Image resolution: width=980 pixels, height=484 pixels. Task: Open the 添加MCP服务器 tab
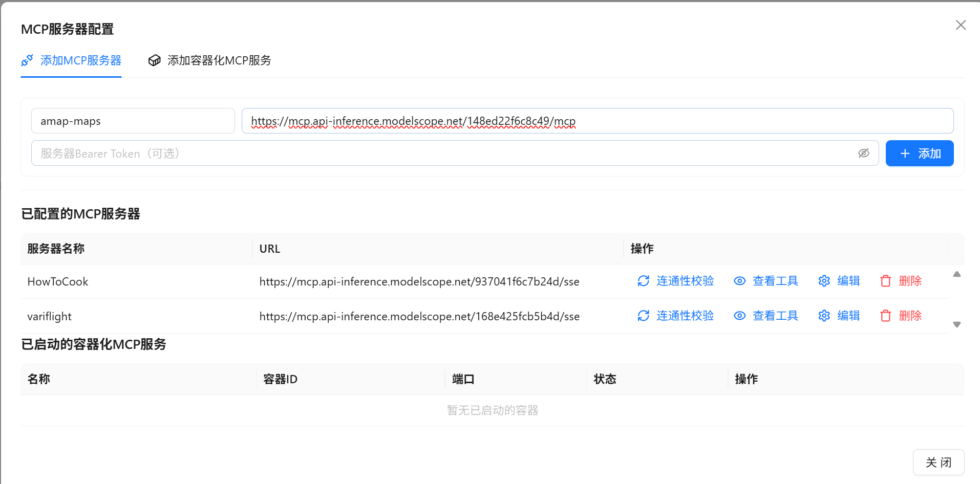point(80,60)
